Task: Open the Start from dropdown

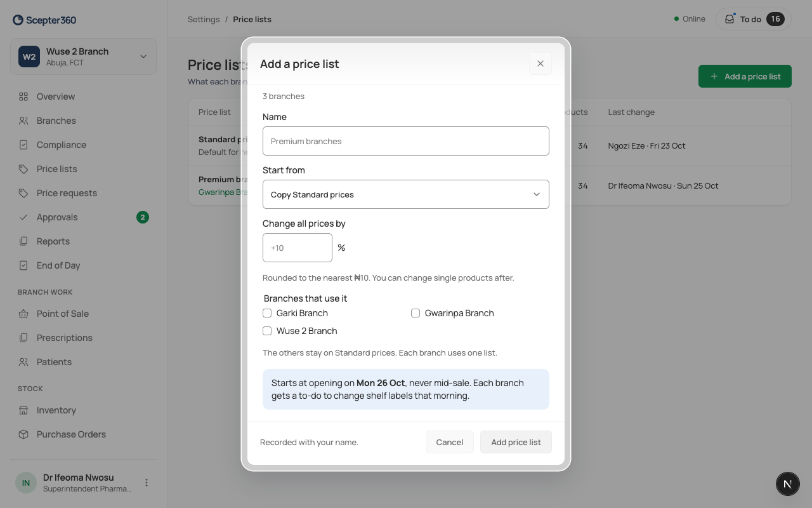Action: (406, 194)
